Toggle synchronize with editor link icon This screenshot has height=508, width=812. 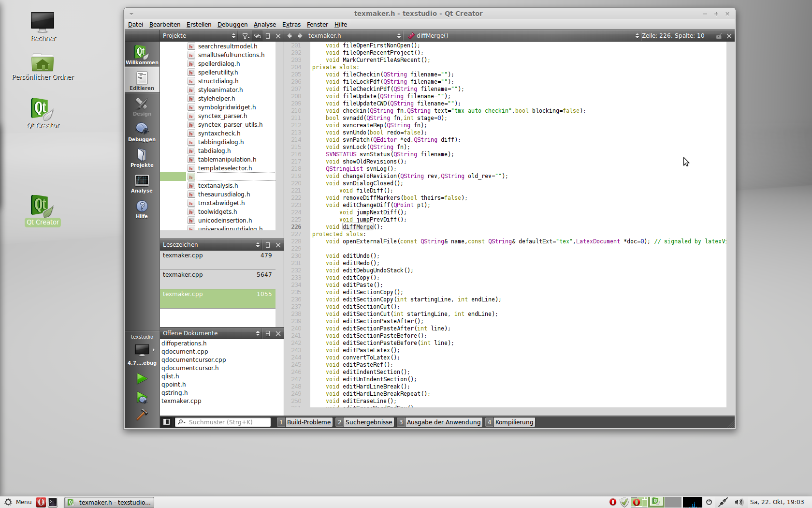258,36
